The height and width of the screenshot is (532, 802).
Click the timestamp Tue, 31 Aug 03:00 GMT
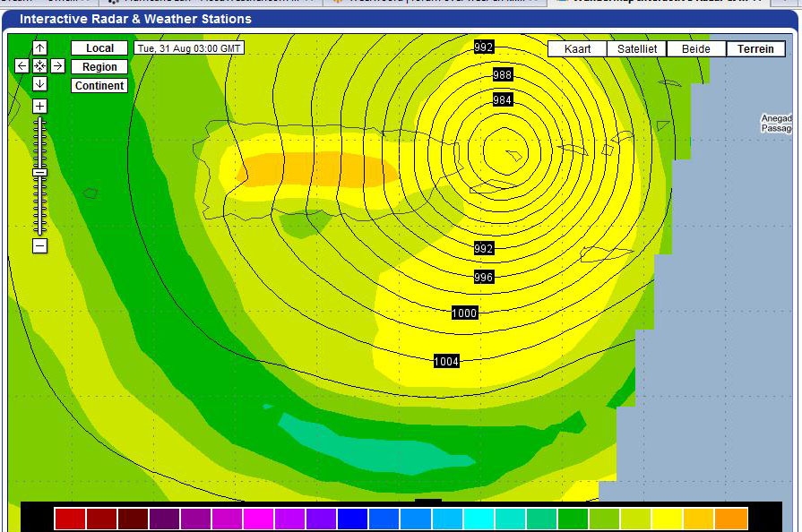coord(189,48)
